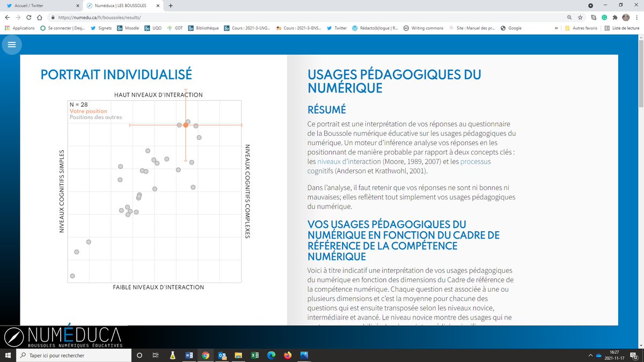The height and width of the screenshot is (362, 644).
Task: Open the UQO bookmark
Action: tap(154, 28)
